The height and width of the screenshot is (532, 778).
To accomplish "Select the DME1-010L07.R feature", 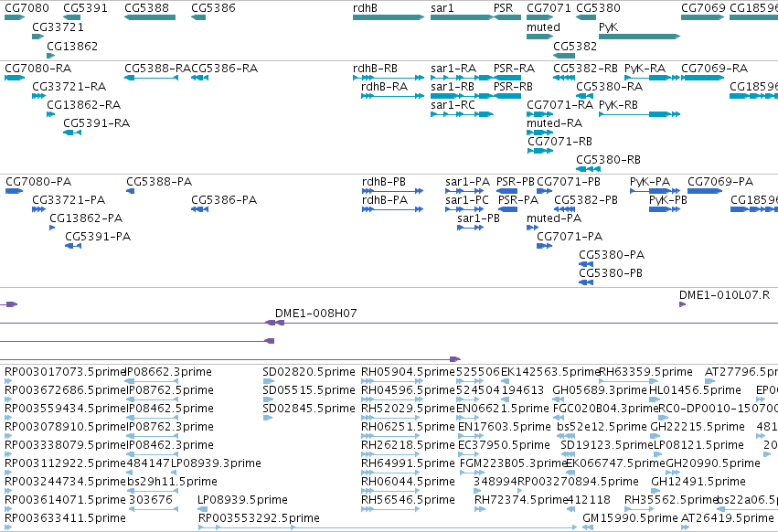I will coord(724,295).
